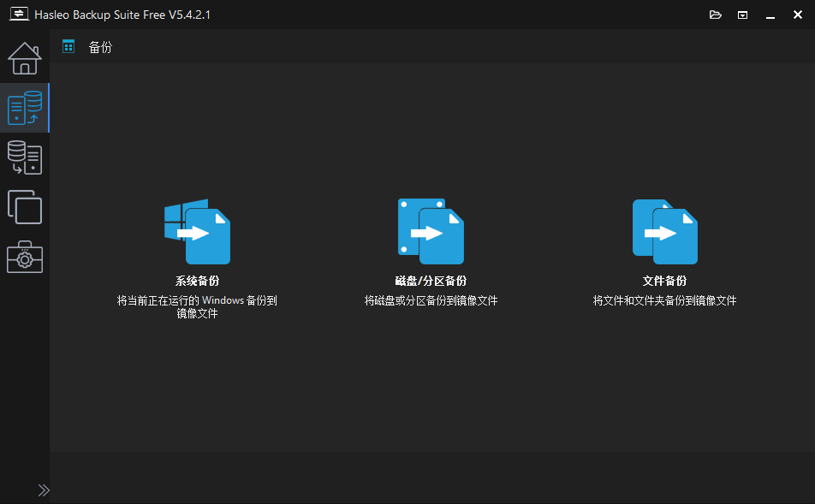Open the title bar dropdown menu

743,15
